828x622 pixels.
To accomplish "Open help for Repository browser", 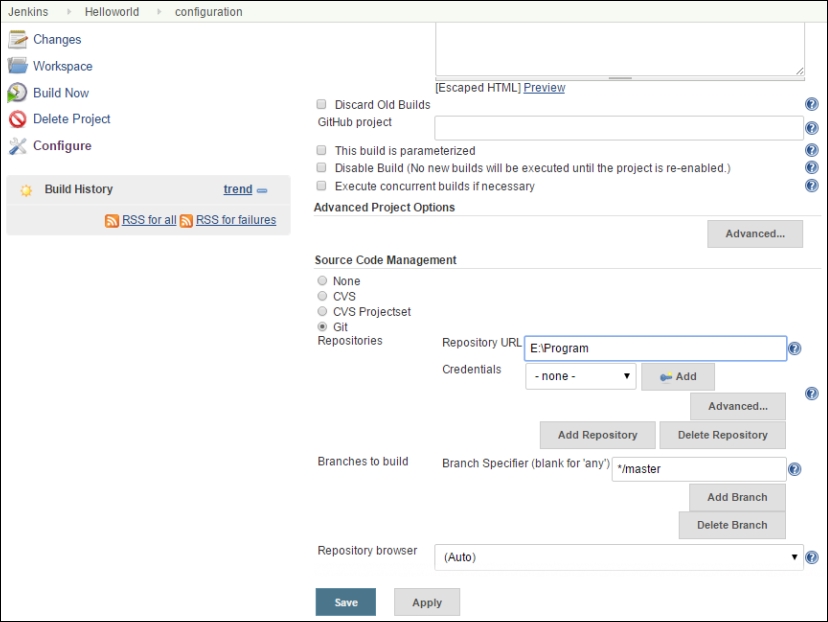I will tap(812, 558).
